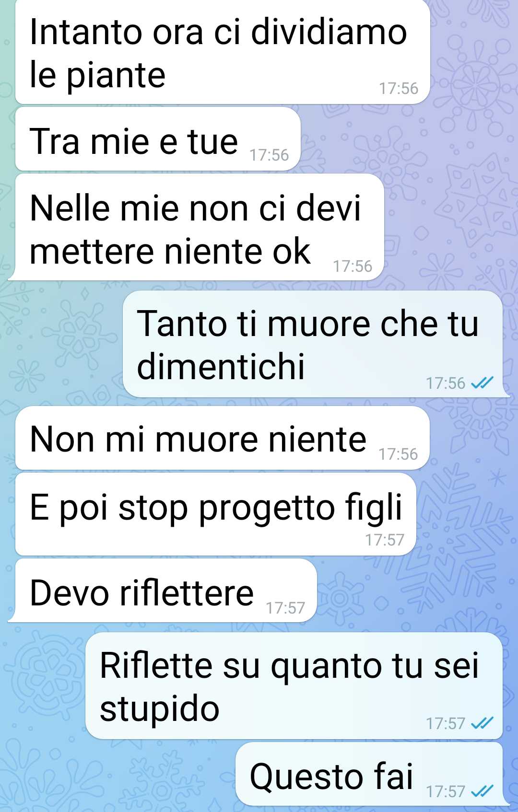Screen dimensions: 518x812
Task: Tap the 17:56 timestamp beside 'Tra mie e tue'
Action: coord(269,155)
